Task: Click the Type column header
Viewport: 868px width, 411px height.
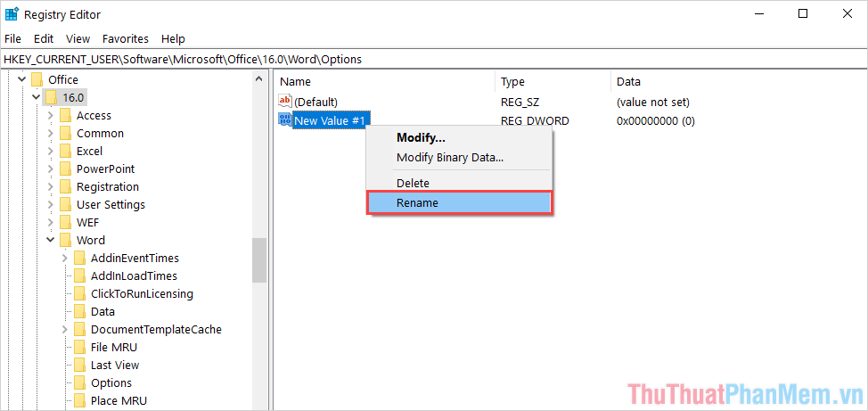Action: point(553,81)
